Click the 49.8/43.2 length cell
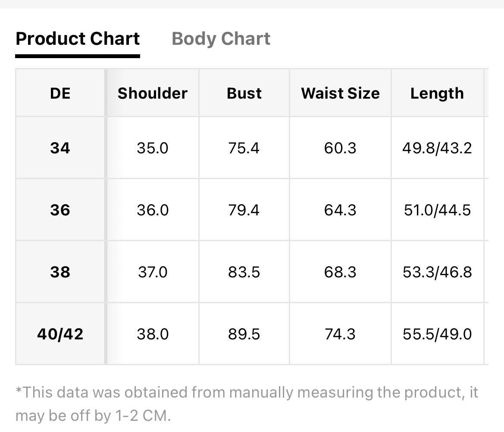Viewport: 504px width, 432px height. point(437,148)
